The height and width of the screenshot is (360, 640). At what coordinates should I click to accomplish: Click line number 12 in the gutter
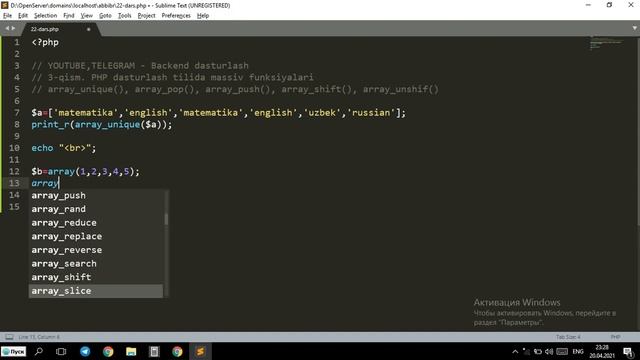click(14, 171)
